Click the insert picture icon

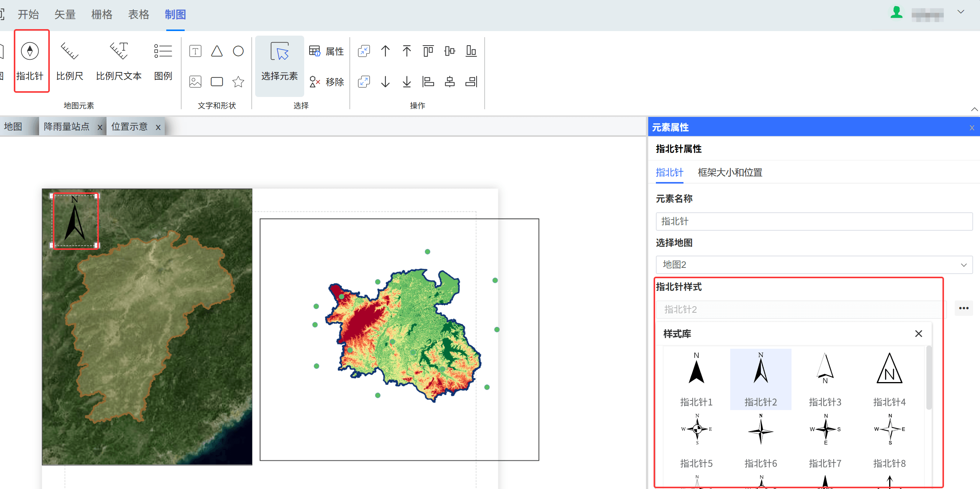coord(195,82)
